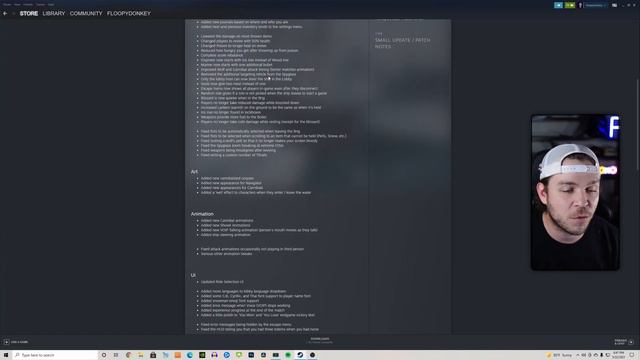Image resolution: width=640 pixels, height=360 pixels.
Task: Show hidden system tray icons
Action: pos(578,355)
